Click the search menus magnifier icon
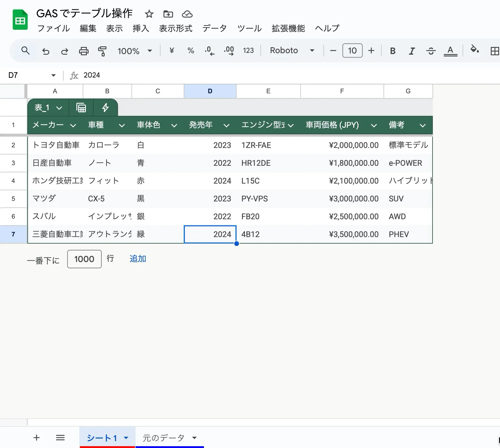Screen dimensions: 500x448 (26, 51)
